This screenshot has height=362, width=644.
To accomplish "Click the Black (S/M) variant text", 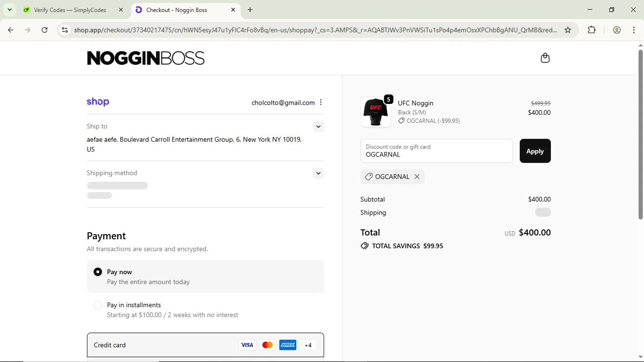I will pyautogui.click(x=412, y=113).
